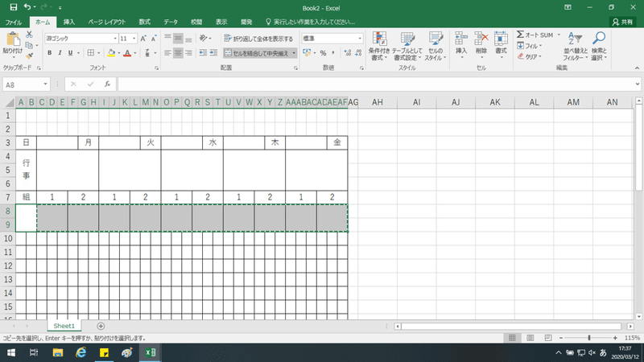This screenshot has width=644, height=362.
Task: Add a new sheet with plus button
Action: point(101,326)
